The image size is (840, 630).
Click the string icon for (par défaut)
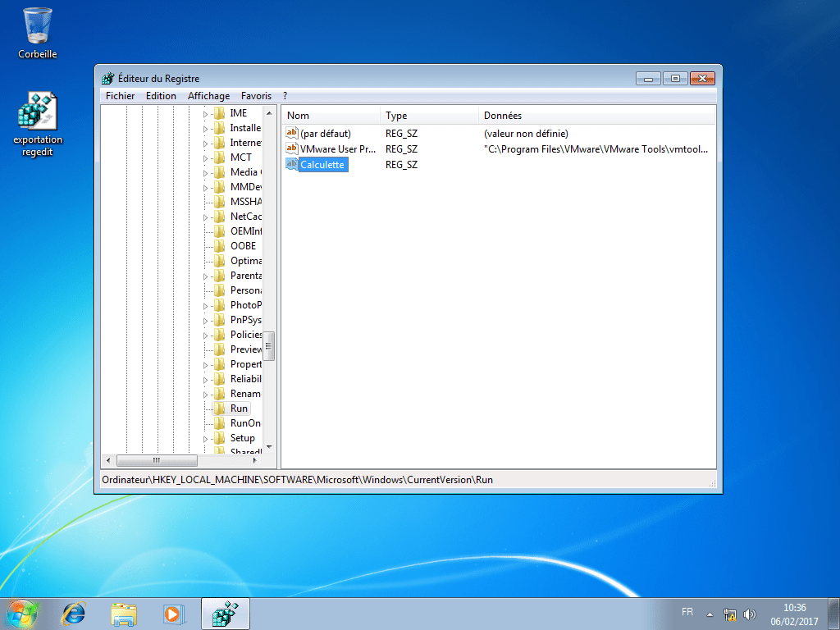coord(291,133)
